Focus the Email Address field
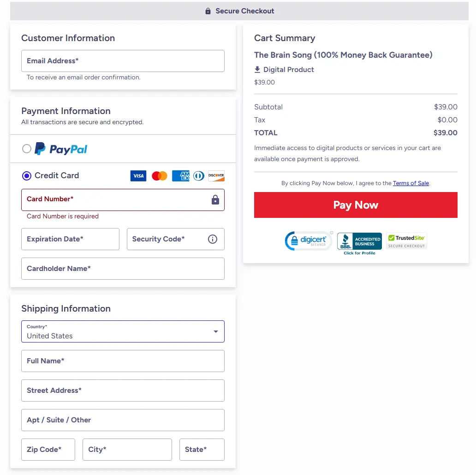 coord(123,61)
